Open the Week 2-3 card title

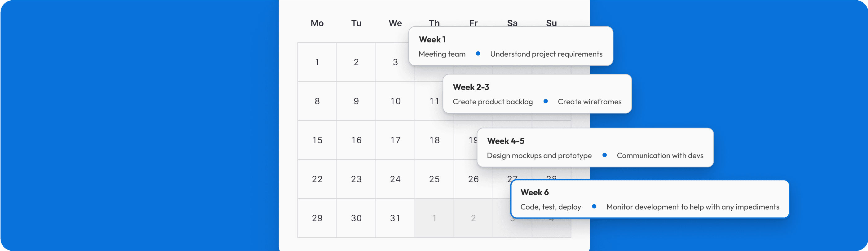pyautogui.click(x=471, y=87)
